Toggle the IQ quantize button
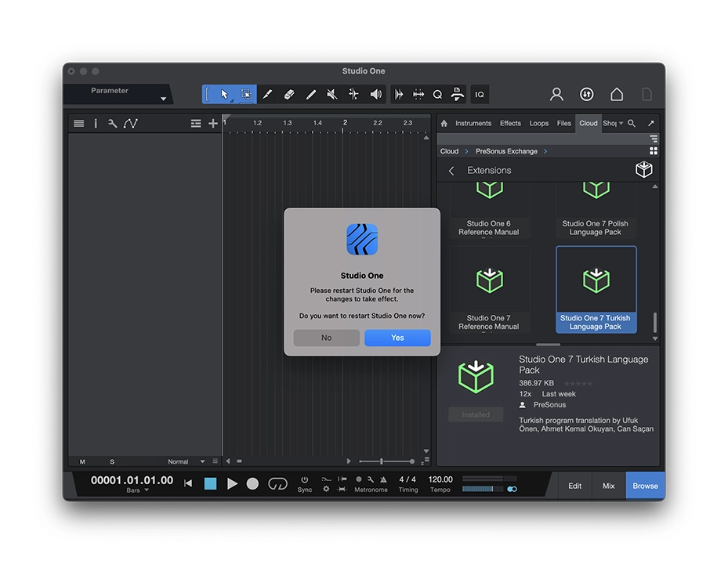 click(480, 94)
